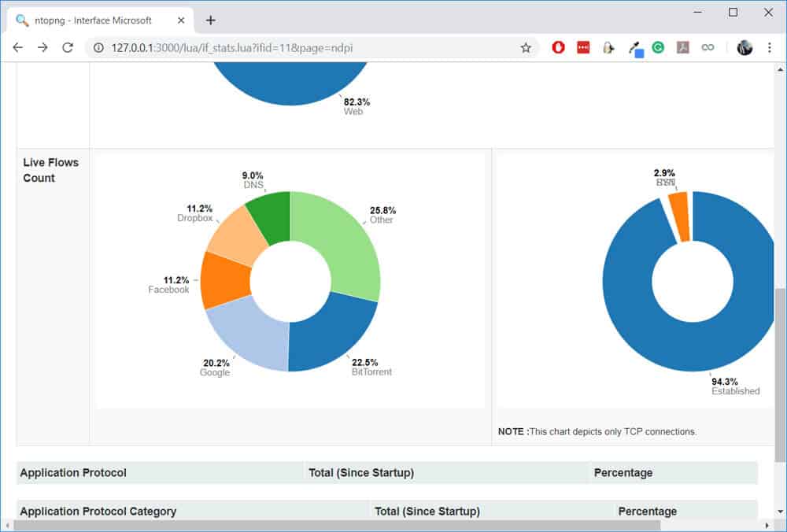Click the browser forward arrow

click(x=42, y=48)
